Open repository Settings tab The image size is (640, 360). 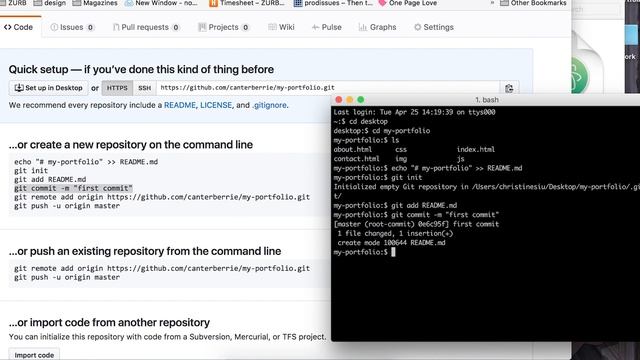(x=434, y=27)
